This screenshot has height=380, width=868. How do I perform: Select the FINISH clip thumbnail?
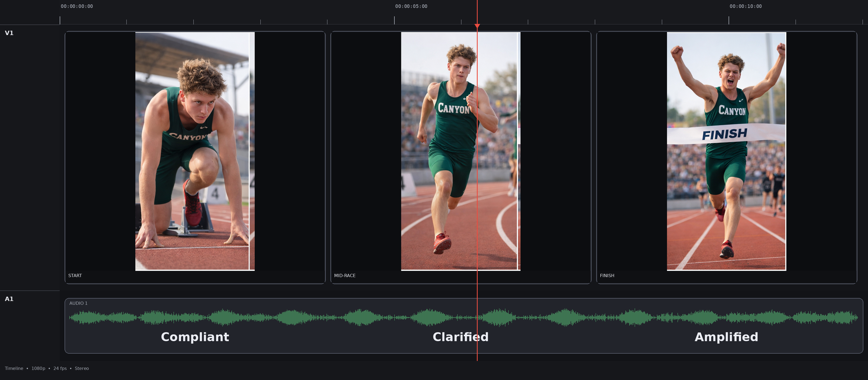coord(726,151)
